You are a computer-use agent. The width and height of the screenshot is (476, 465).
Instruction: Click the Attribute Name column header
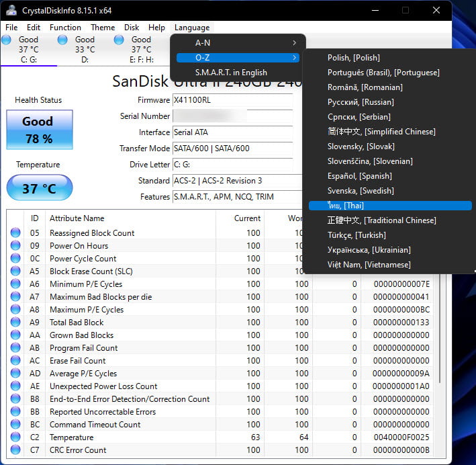click(x=130, y=218)
